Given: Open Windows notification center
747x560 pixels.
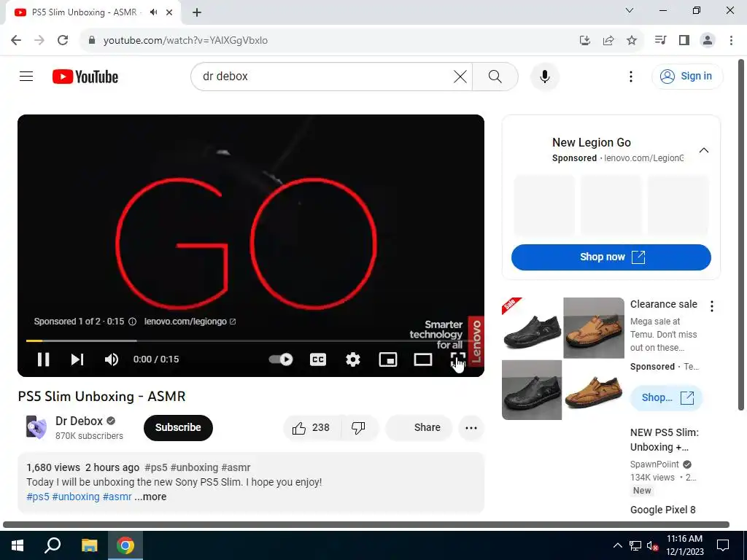Looking at the screenshot, I should (x=723, y=545).
